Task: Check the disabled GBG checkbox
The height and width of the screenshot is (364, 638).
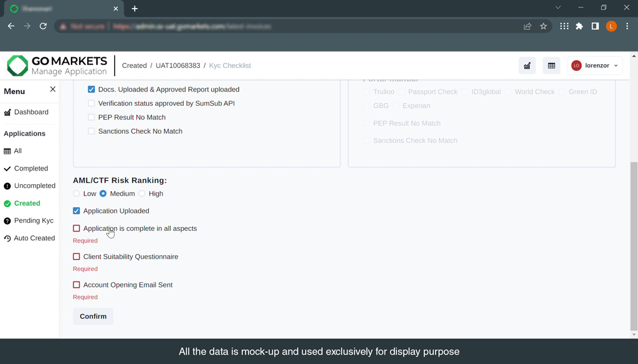Action: (366, 106)
